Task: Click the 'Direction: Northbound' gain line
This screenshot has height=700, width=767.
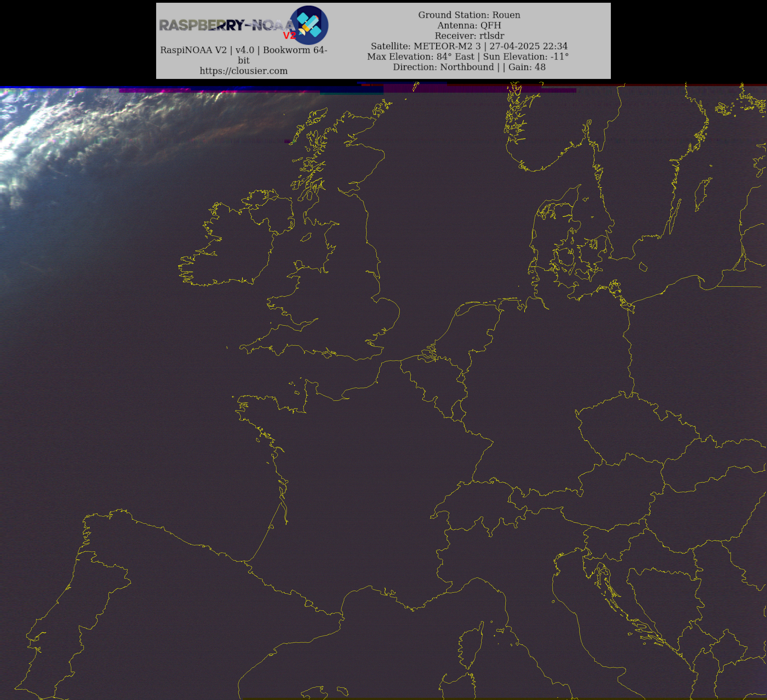Action: tap(469, 67)
